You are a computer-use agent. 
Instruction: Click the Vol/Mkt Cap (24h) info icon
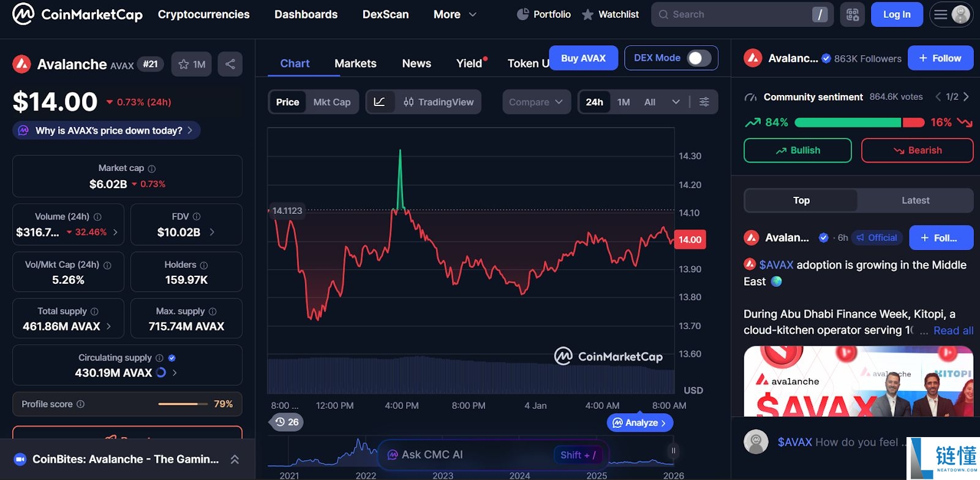pos(107,265)
